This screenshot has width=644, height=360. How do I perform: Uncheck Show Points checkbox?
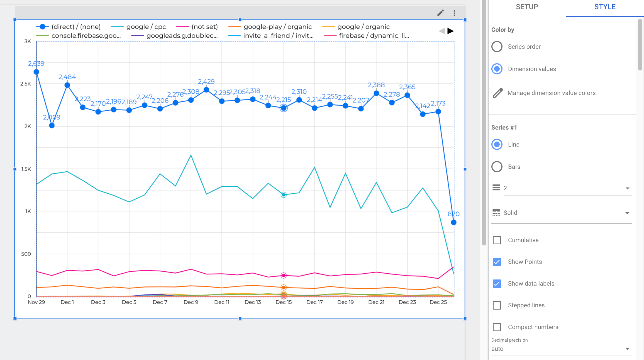[497, 262]
